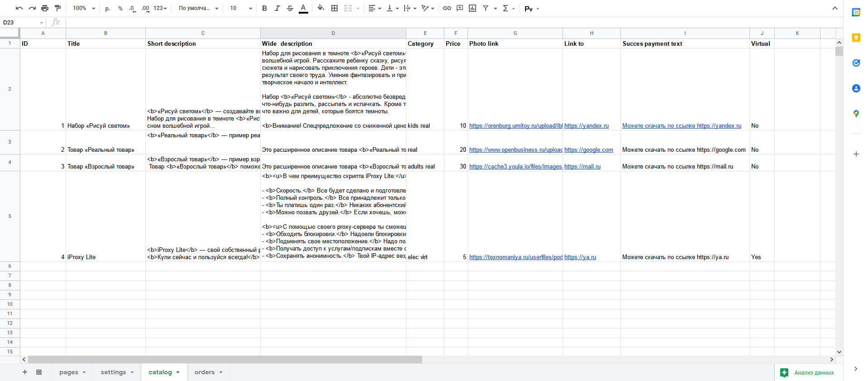Expand the font size dropdown
The image size is (868, 381).
pos(250,8)
